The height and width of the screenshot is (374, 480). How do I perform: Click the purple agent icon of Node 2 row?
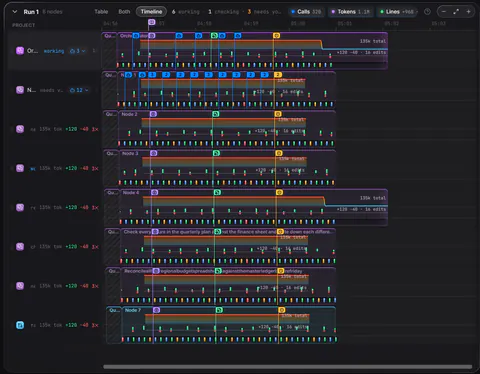click(20, 129)
